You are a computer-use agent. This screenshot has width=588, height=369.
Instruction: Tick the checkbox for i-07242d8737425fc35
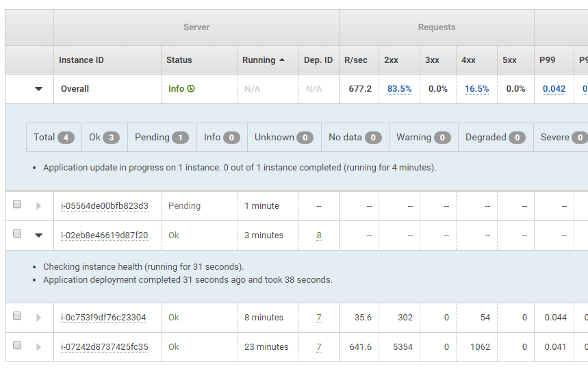point(17,345)
